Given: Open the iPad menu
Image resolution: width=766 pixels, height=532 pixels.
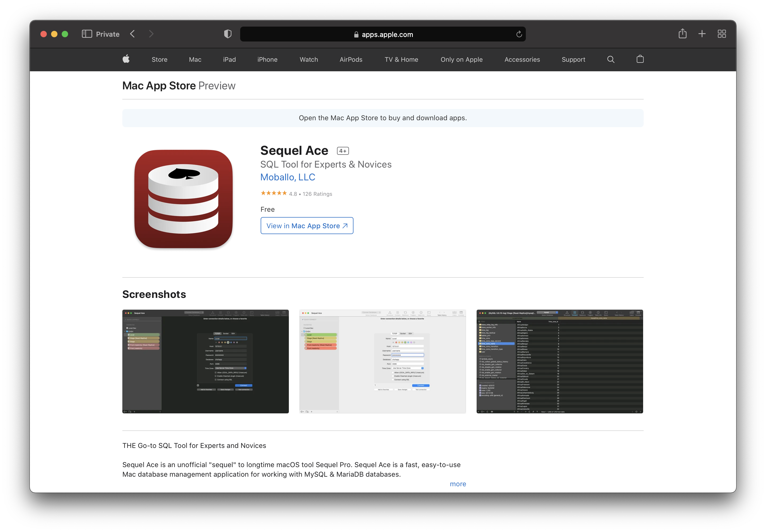Looking at the screenshot, I should click(229, 60).
